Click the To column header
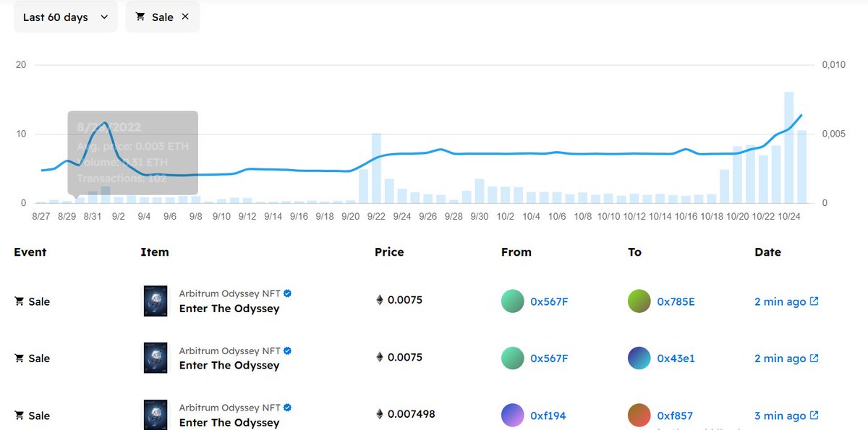 pos(634,252)
